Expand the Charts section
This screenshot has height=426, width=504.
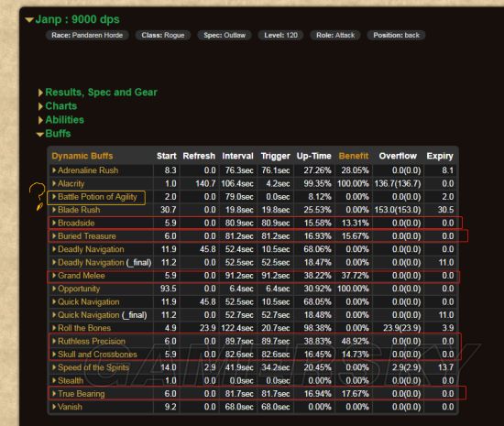click(40, 106)
